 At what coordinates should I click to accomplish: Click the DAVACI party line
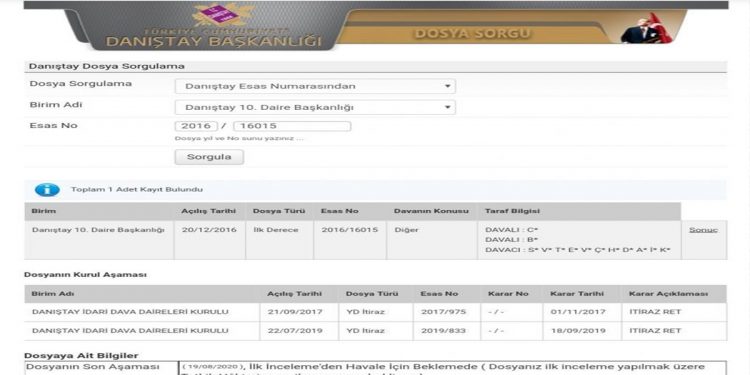click(578, 250)
